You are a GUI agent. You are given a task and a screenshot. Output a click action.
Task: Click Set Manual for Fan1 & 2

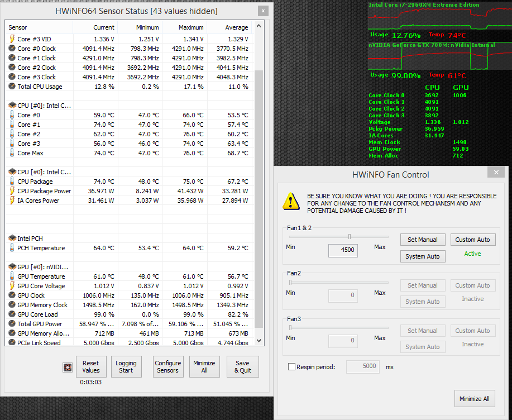pos(423,240)
